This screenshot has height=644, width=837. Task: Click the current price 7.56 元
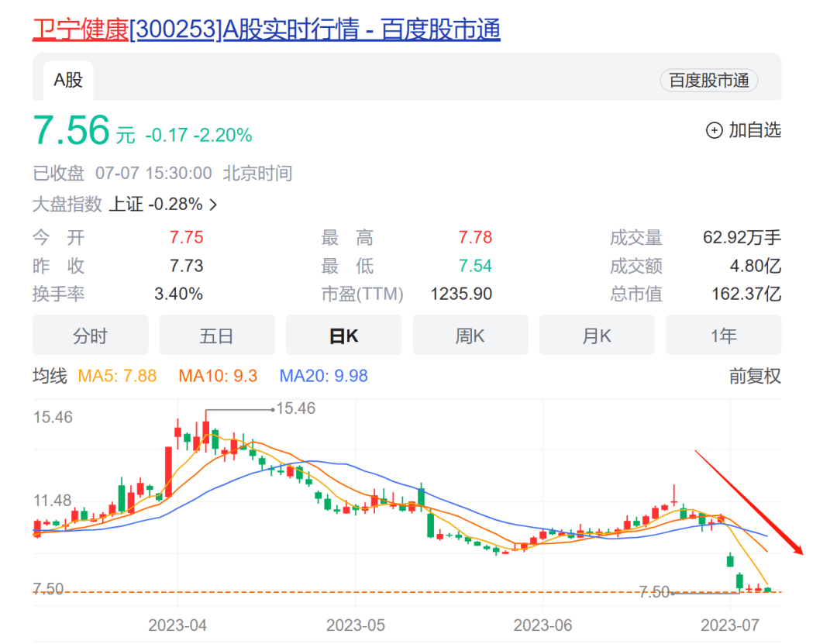pos(83,131)
